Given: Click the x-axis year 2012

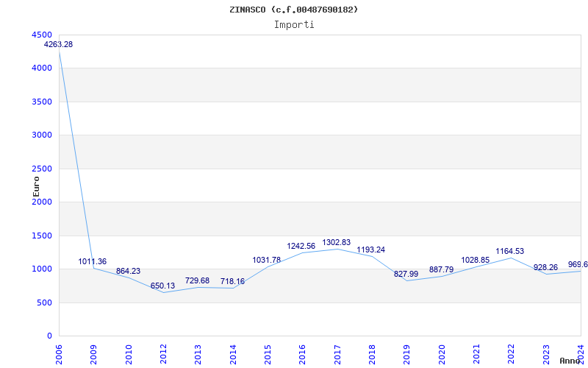Looking at the screenshot, I should tap(163, 354).
